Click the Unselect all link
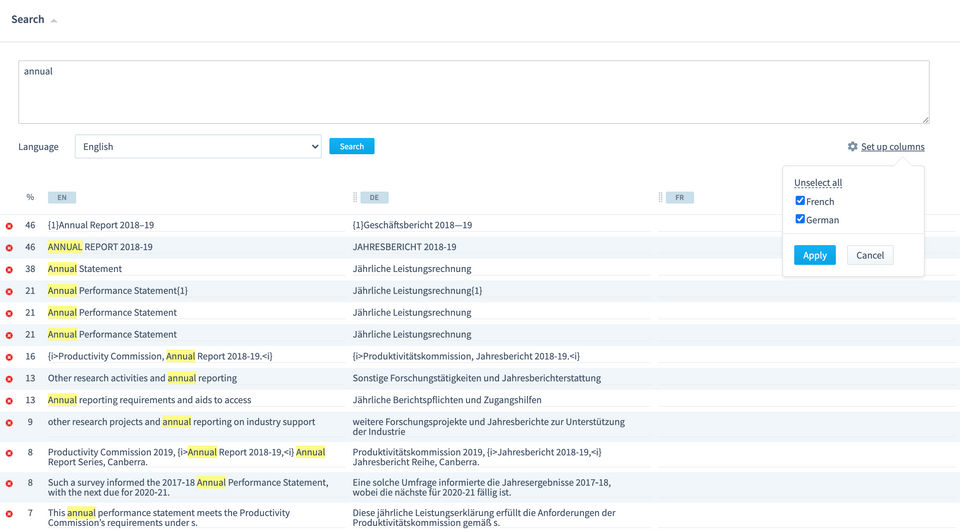 (818, 182)
